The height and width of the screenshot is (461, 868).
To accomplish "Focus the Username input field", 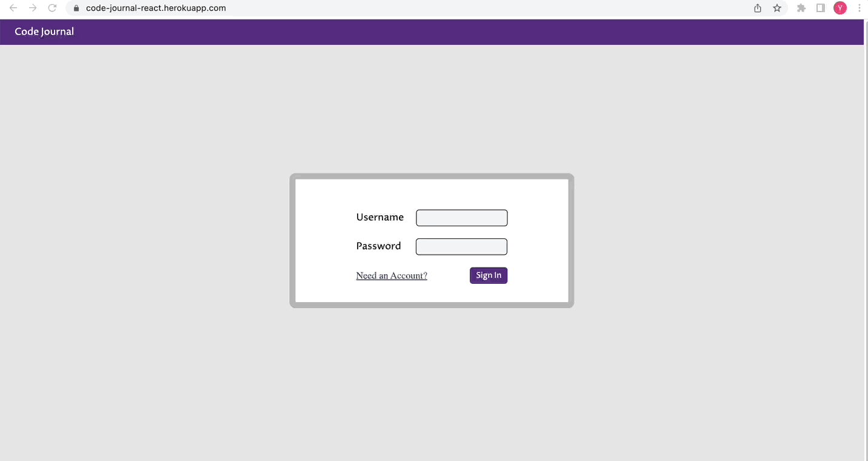I will click(x=462, y=218).
